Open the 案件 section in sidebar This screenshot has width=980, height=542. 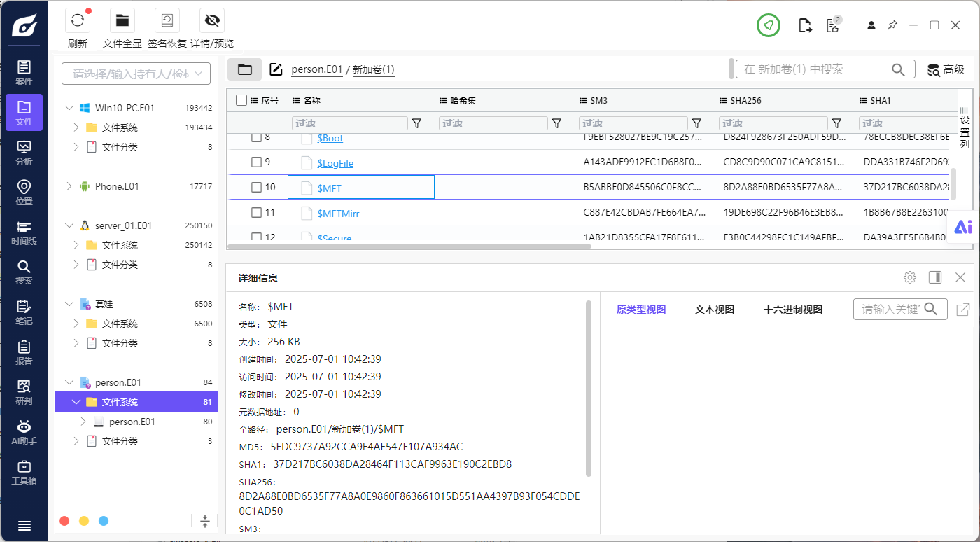pyautogui.click(x=24, y=73)
